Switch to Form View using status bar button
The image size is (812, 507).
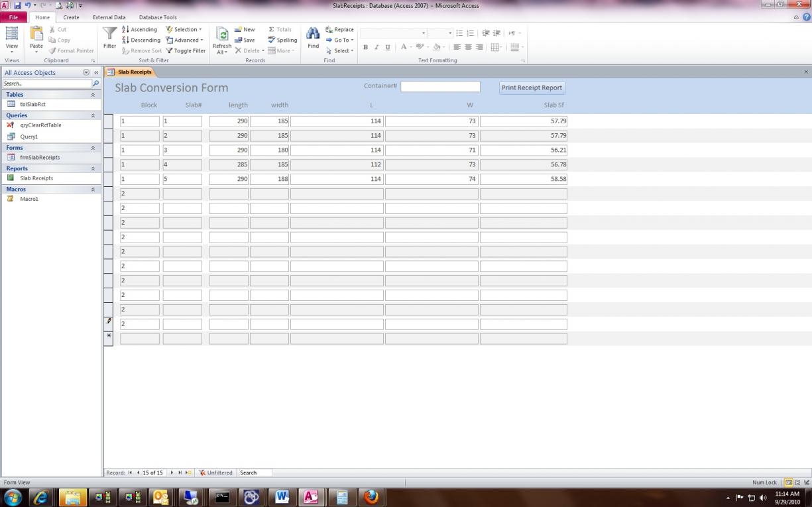tap(789, 482)
